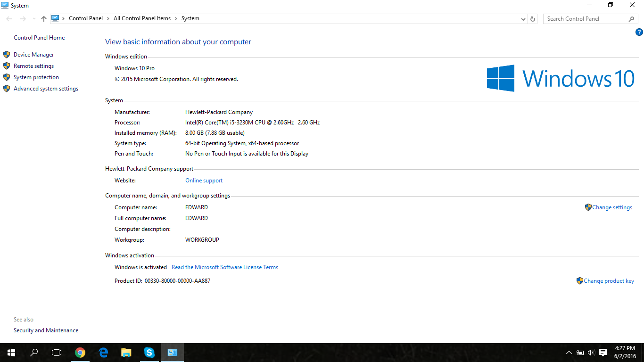The width and height of the screenshot is (644, 362).
Task: Click the Hewlett-Packard Company manufacturer value
Action: tap(219, 112)
